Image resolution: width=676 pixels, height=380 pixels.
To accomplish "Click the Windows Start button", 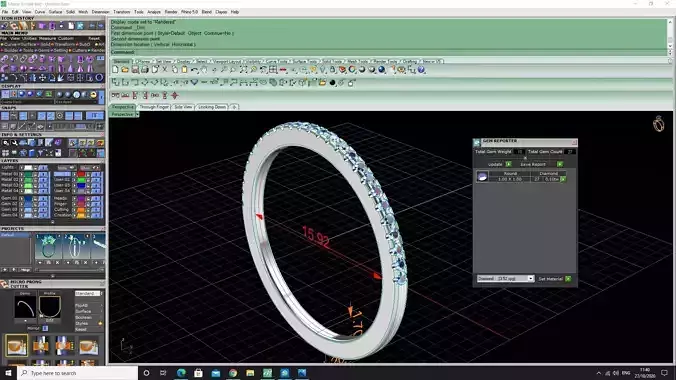I will pos(8,373).
